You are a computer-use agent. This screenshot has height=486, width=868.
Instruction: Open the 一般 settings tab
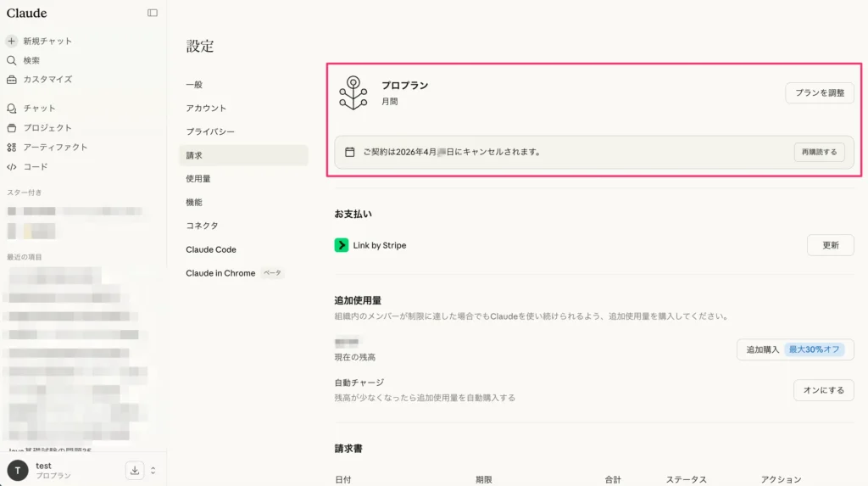194,84
